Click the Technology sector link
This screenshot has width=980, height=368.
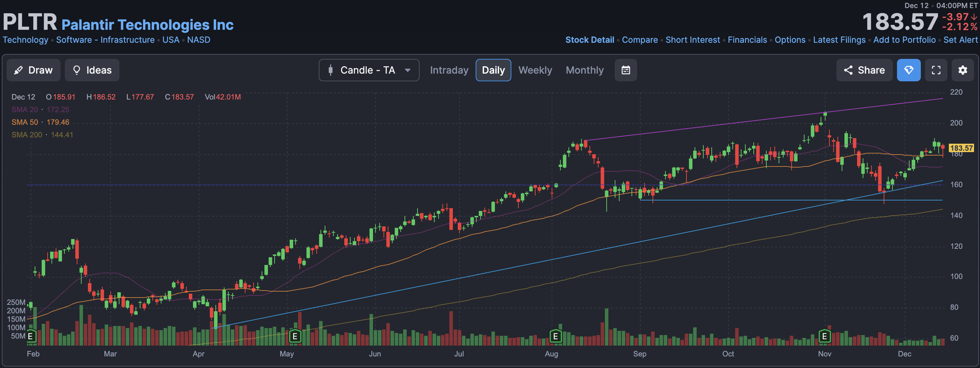tap(26, 40)
